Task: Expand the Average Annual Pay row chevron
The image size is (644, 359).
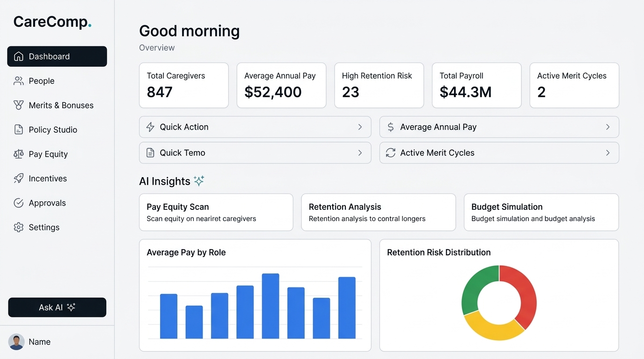Action: (607, 127)
